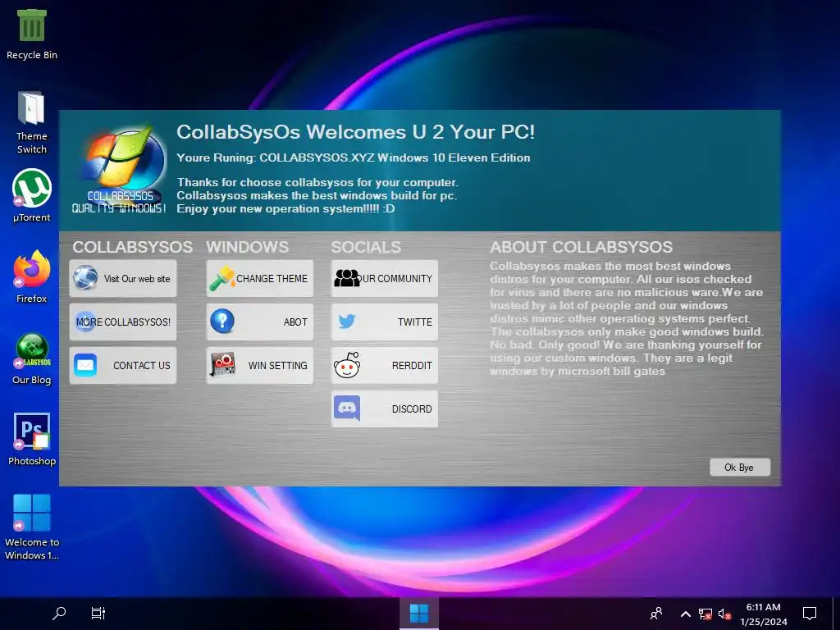Image resolution: width=840 pixels, height=630 pixels.
Task: Click the show desktop strip at taskbar edge
Action: (x=837, y=614)
